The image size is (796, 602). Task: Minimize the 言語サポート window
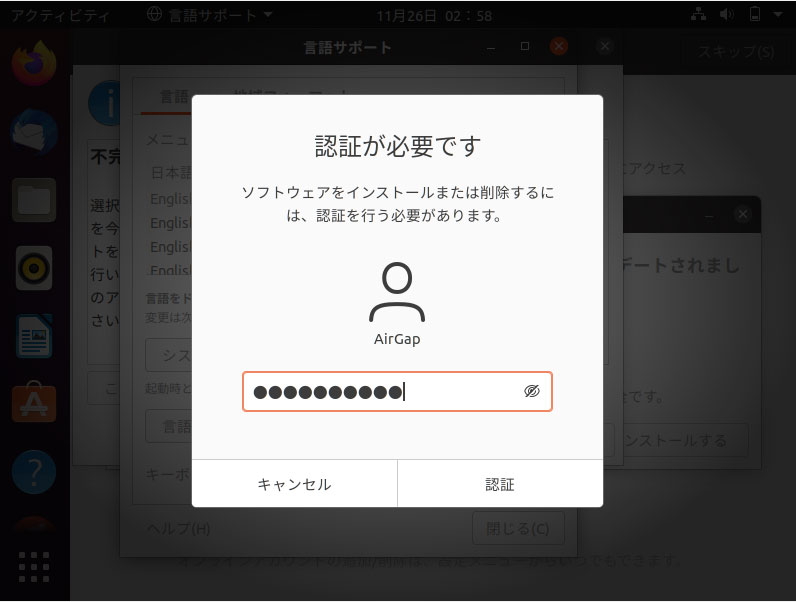click(490, 47)
